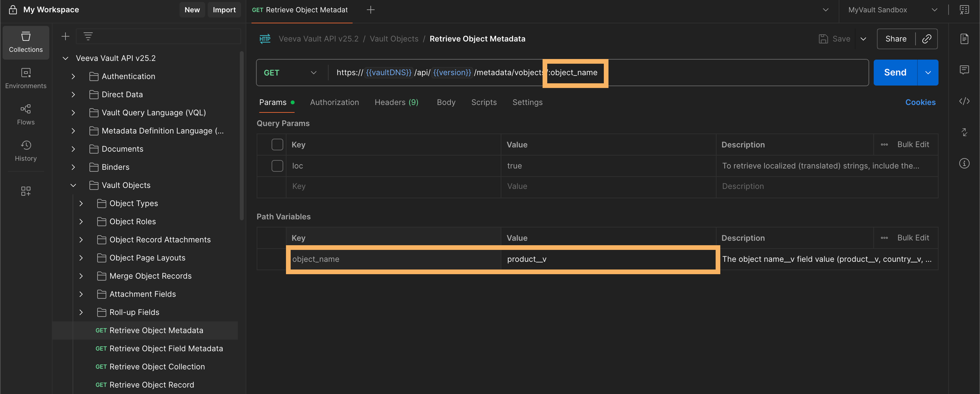Open the Flows sidebar panel
The height and width of the screenshot is (394, 980).
(25, 114)
